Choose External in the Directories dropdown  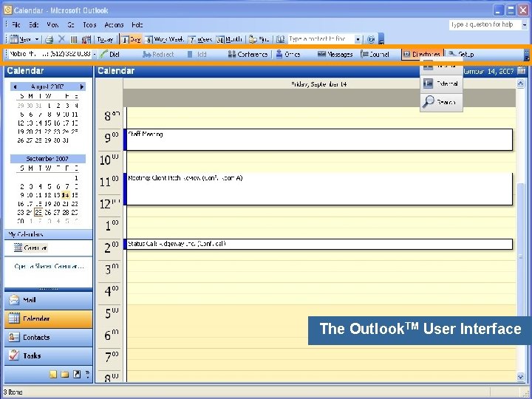coord(441,83)
